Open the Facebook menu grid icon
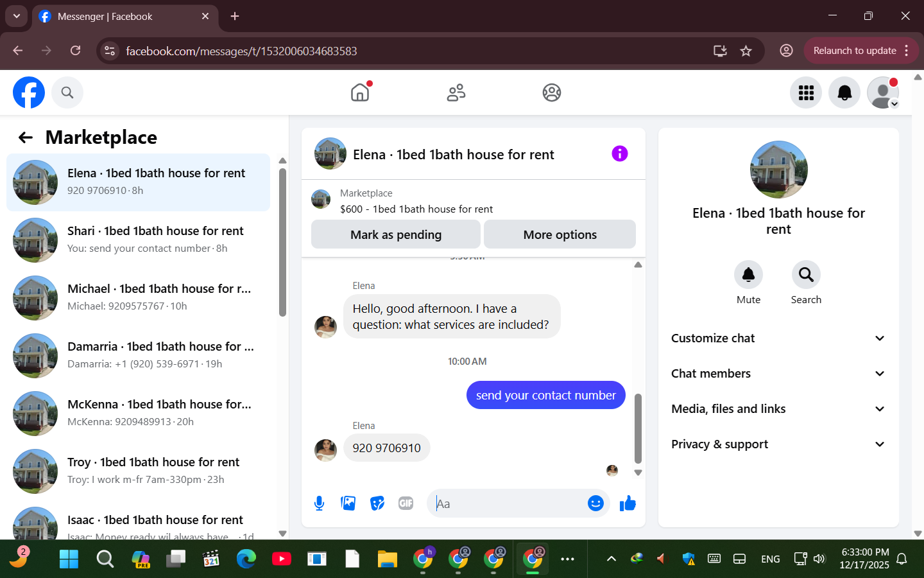Viewport: 924px width, 578px height. (806, 92)
